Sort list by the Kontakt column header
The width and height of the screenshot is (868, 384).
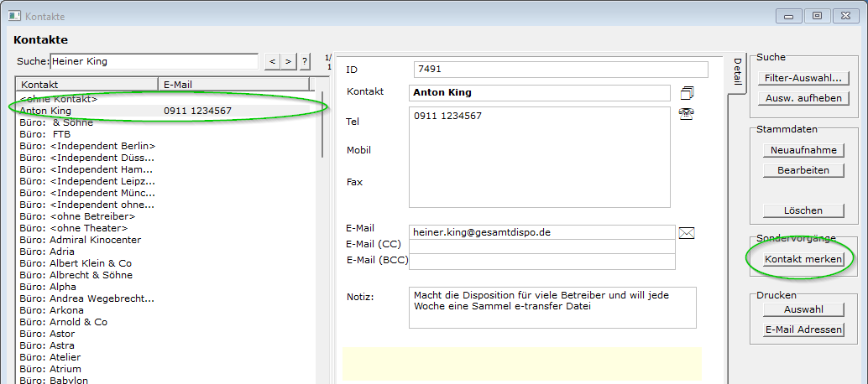tap(87, 84)
